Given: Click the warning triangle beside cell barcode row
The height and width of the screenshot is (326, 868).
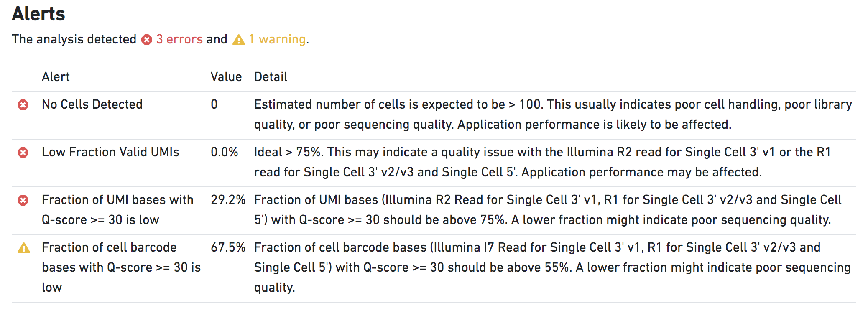Looking at the screenshot, I should tap(24, 248).
